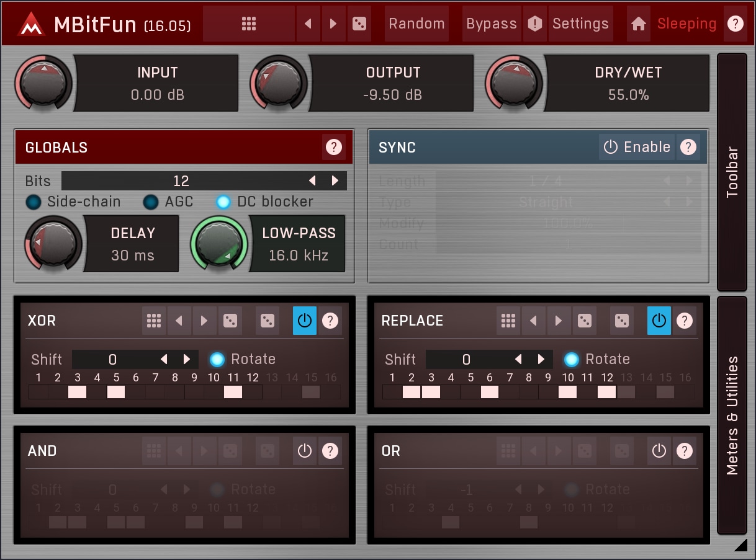Open the XOR presets grid icon
Screen dimensions: 756x560
(153, 321)
